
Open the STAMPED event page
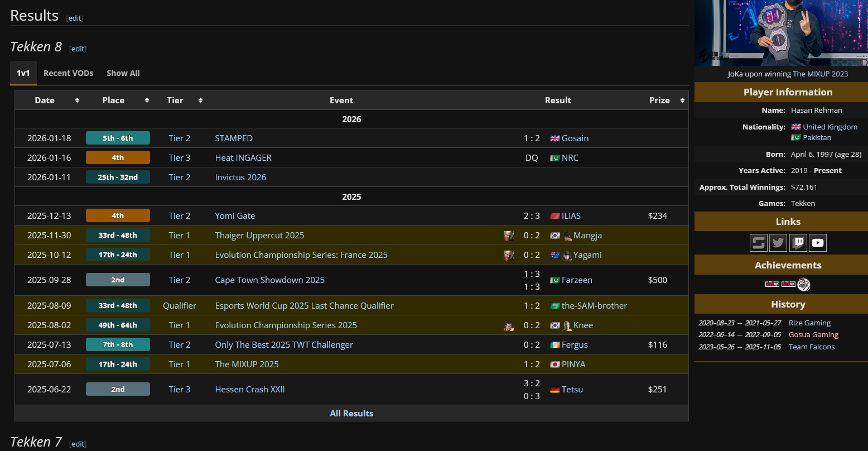(x=234, y=138)
